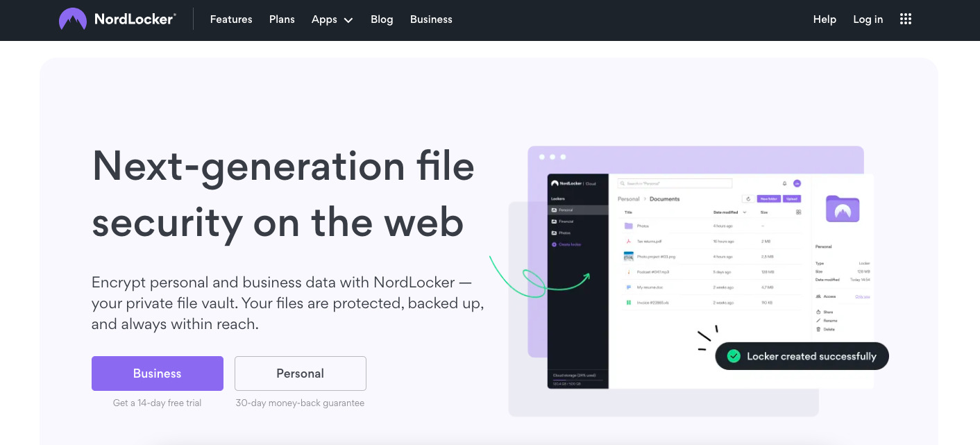Click Share in the preview details panel
The height and width of the screenshot is (445, 980).
[x=825, y=312]
